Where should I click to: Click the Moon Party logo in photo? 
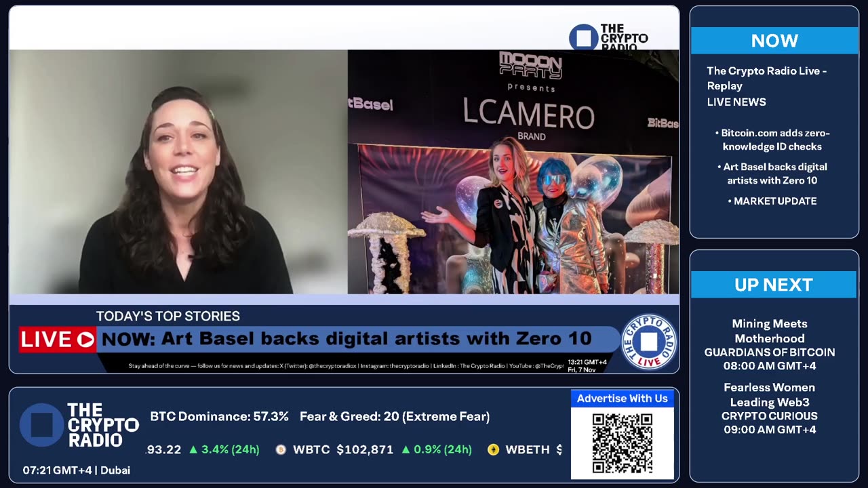(530, 65)
